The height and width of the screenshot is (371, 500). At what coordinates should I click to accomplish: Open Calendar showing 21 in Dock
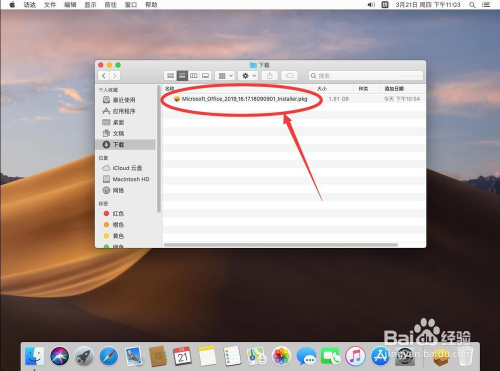pyautogui.click(x=182, y=356)
